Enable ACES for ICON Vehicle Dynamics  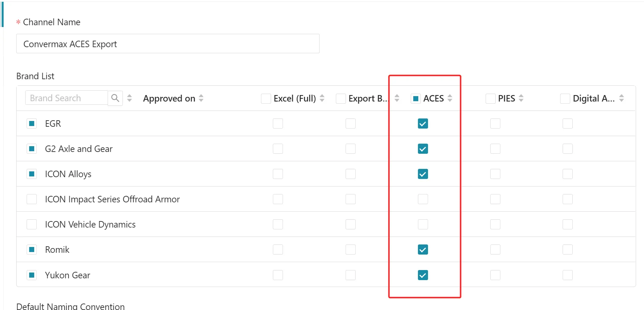[423, 224]
